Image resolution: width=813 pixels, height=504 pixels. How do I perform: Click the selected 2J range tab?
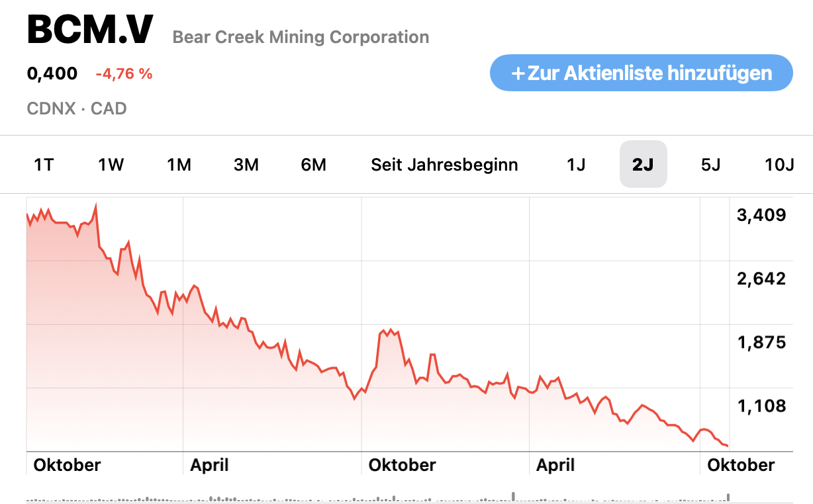click(643, 165)
